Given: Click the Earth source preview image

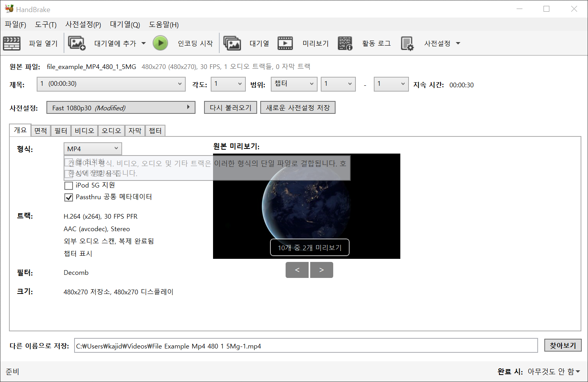Looking at the screenshot, I should [307, 206].
